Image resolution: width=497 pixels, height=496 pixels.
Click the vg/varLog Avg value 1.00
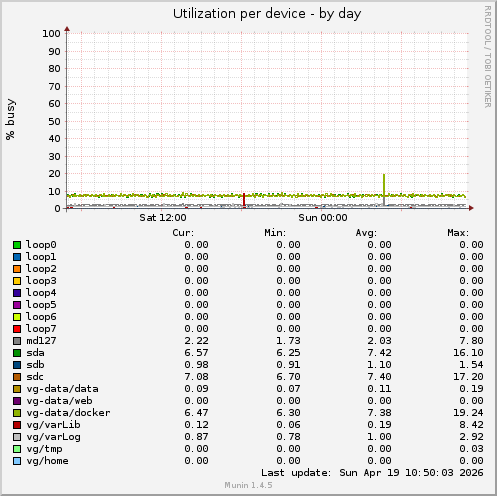[x=379, y=437]
